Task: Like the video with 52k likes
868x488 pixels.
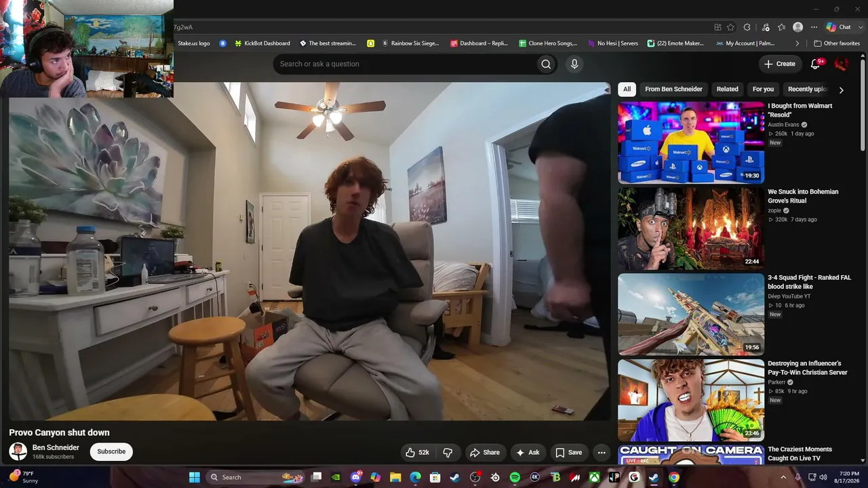Action: [418, 453]
